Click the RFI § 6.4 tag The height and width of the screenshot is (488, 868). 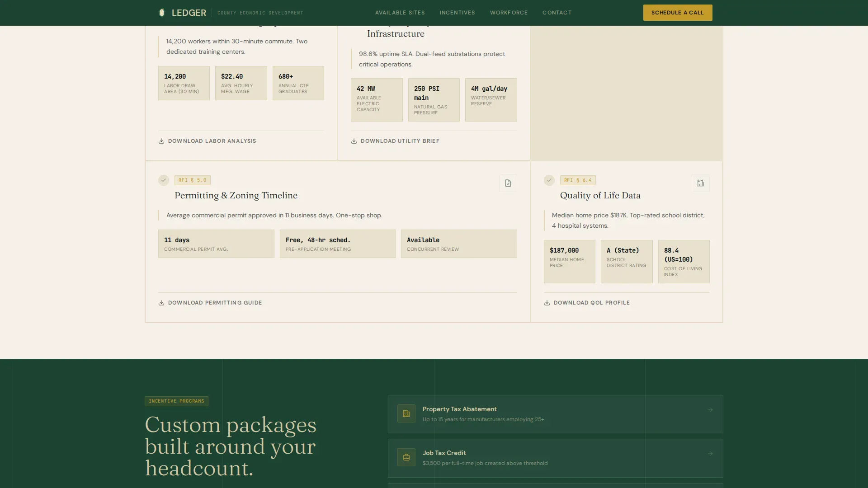pos(578,180)
